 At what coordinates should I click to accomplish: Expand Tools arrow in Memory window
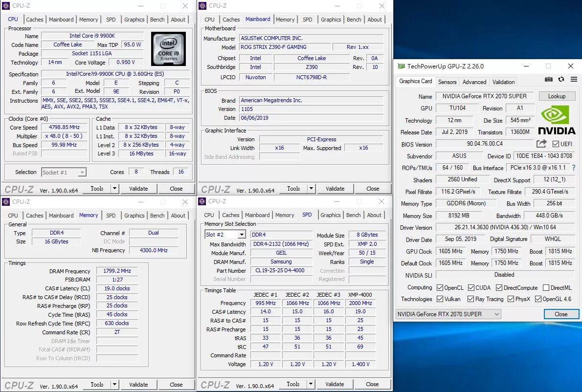(x=115, y=385)
